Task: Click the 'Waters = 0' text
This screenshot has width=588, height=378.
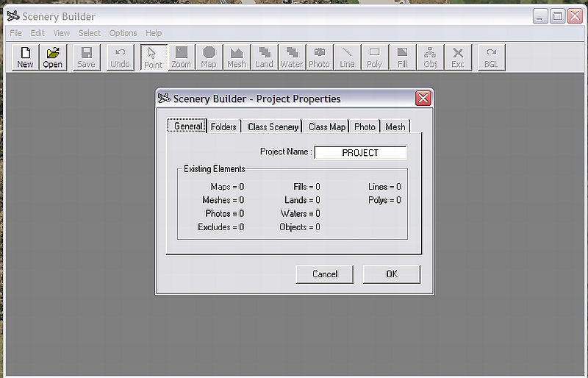Action: tap(301, 213)
